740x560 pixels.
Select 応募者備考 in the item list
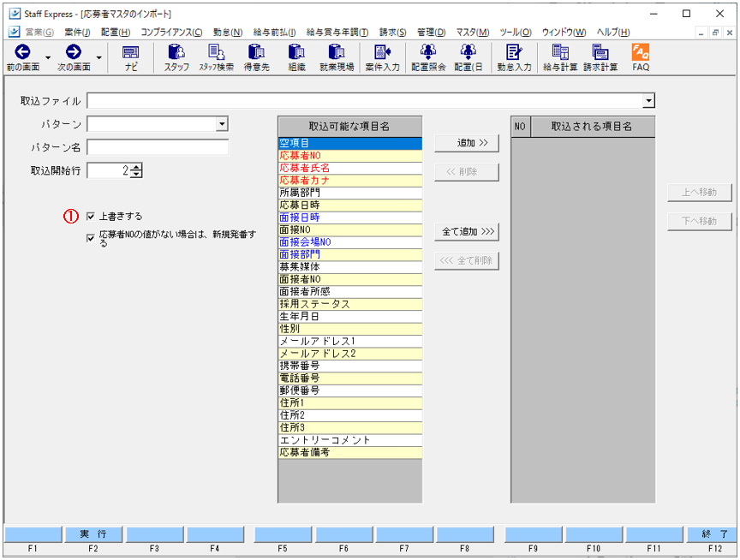click(x=350, y=452)
